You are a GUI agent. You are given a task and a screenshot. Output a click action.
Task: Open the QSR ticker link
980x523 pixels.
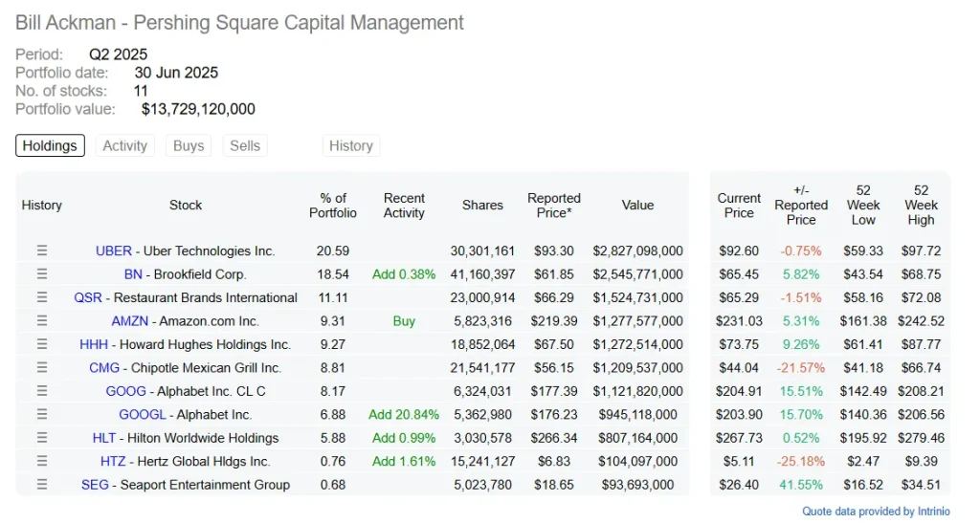coord(88,297)
